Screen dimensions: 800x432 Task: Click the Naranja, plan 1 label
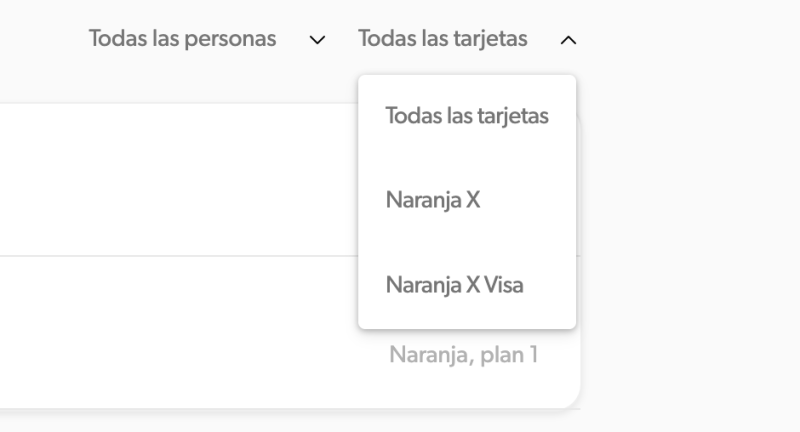point(463,354)
